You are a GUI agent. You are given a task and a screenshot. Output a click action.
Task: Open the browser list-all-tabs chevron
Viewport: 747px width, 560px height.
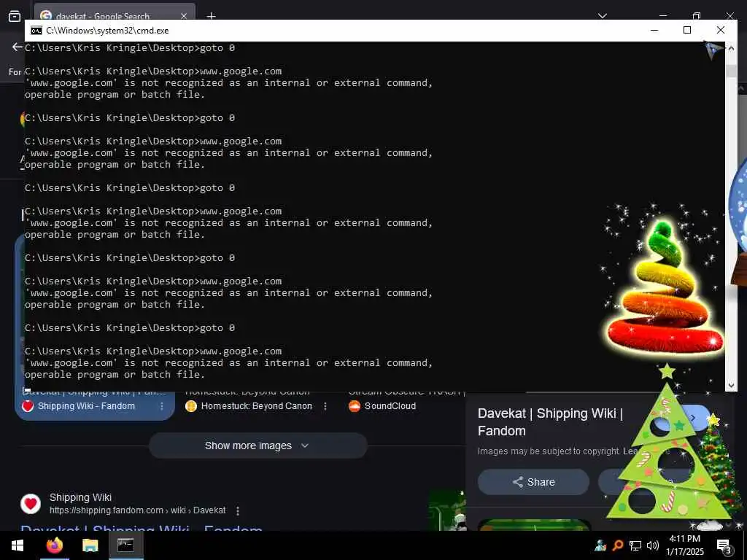pyautogui.click(x=602, y=16)
